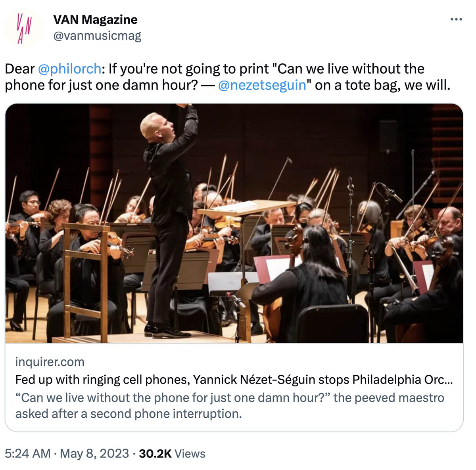This screenshot has width=476, height=470.
Task: Click the May 8, 2023 date
Action: click(x=94, y=453)
